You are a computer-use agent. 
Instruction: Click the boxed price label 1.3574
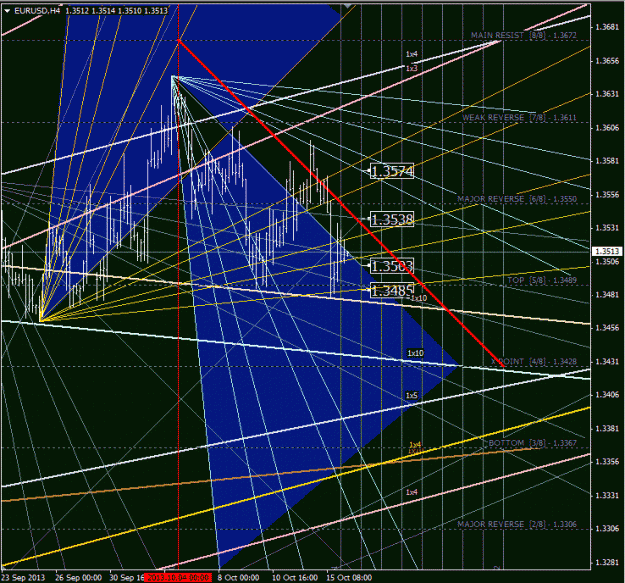click(x=392, y=171)
